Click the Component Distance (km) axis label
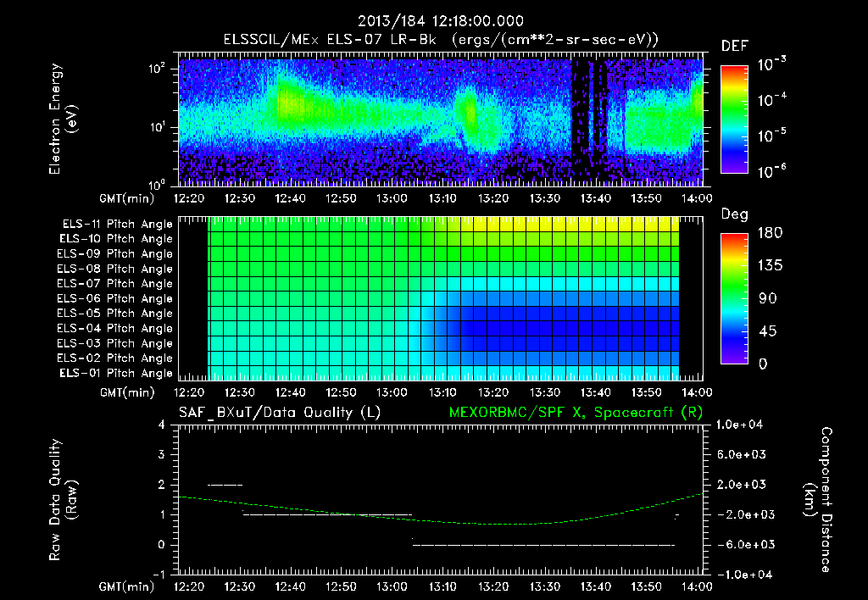Image resolution: width=868 pixels, height=600 pixels. (x=818, y=500)
